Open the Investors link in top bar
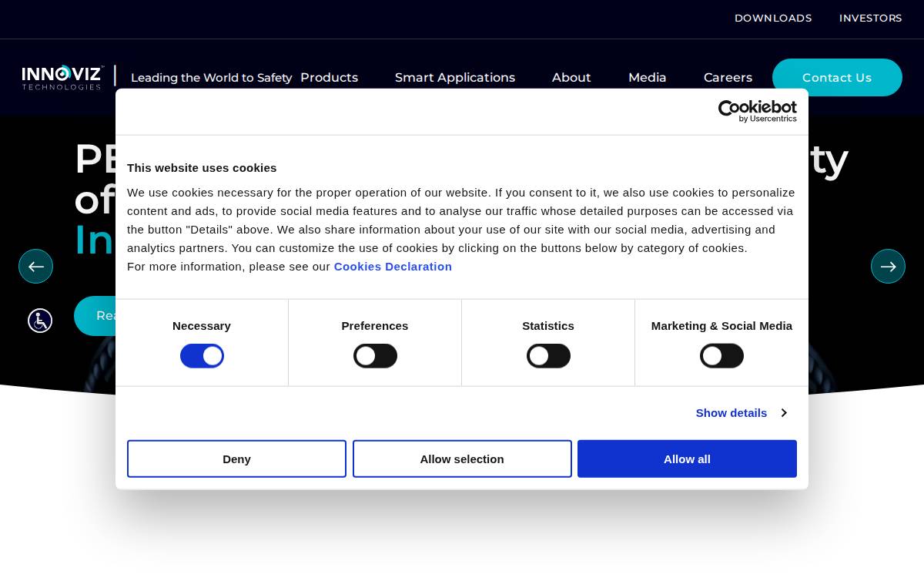Viewport: 924px width, 578px height. point(871,18)
